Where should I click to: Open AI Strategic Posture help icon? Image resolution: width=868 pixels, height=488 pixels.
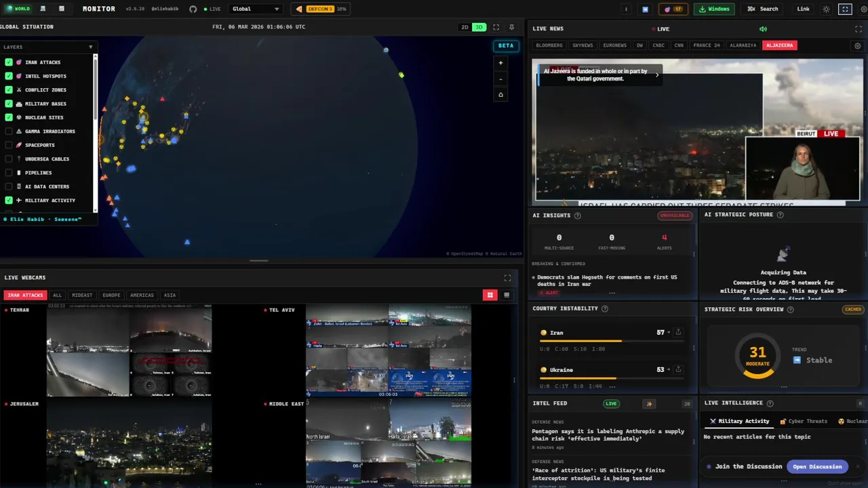(x=780, y=215)
